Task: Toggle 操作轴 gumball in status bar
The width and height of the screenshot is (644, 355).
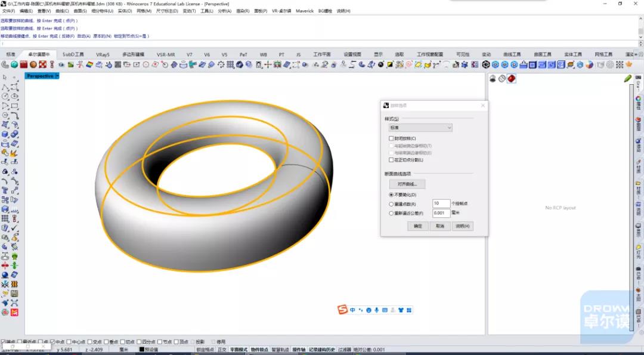Action: pos(299,350)
